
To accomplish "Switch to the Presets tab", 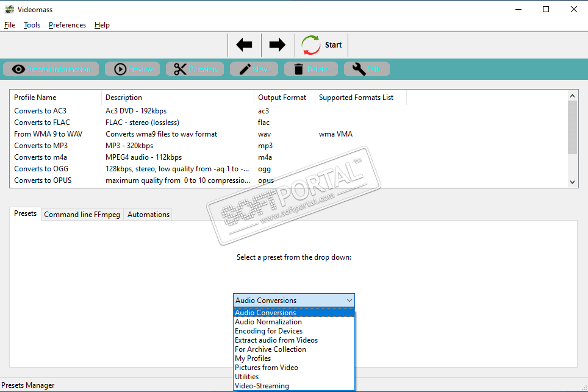I will click(x=25, y=213).
